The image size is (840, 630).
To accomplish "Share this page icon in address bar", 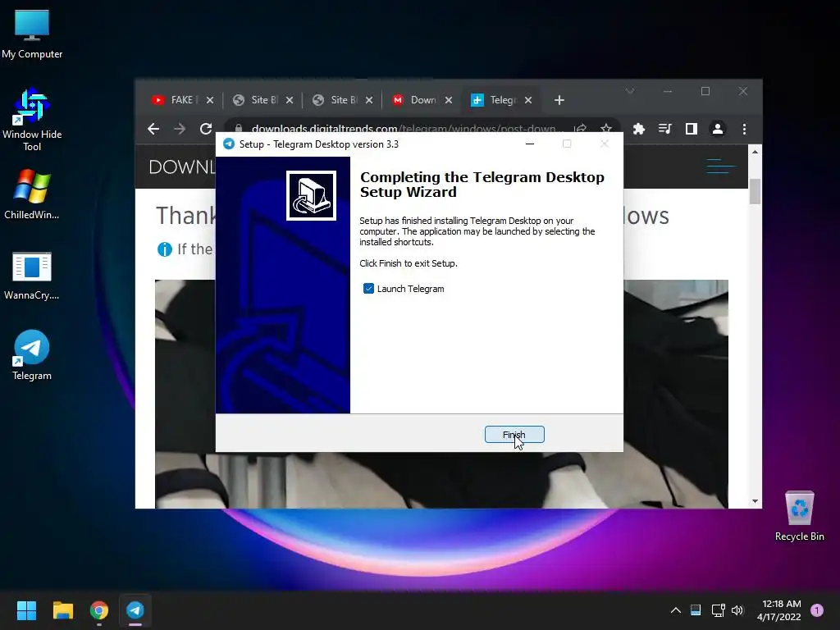I will click(580, 129).
